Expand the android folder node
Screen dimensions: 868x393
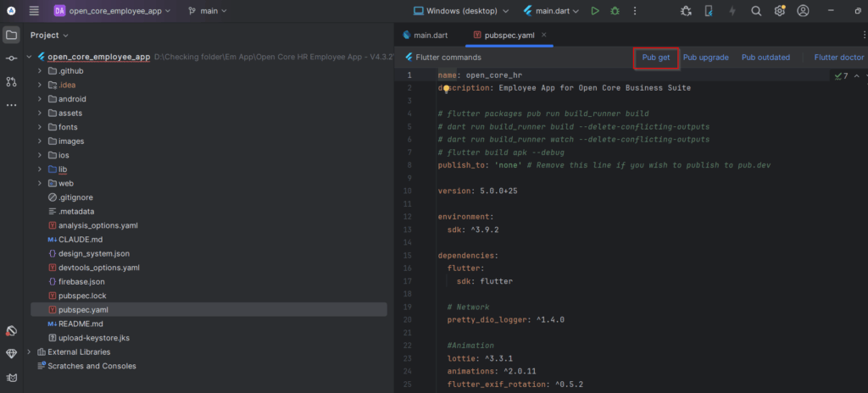point(40,99)
